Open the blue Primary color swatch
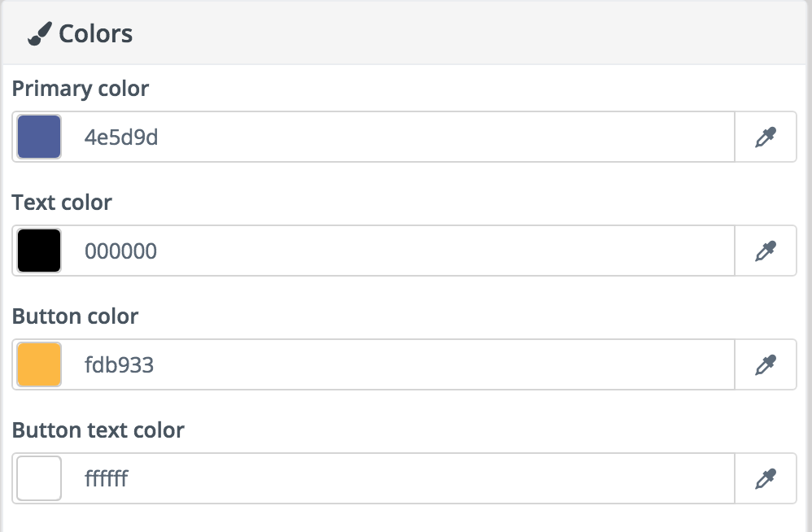This screenshot has height=532, width=812. tap(39, 137)
